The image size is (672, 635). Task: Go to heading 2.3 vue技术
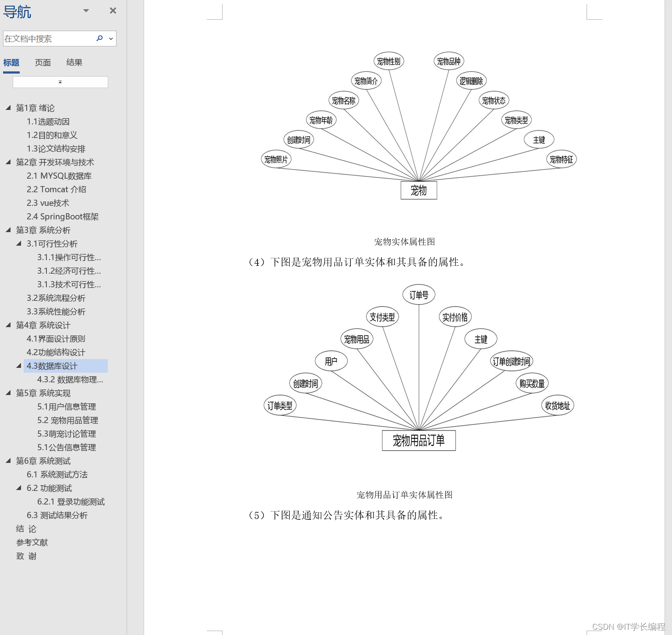click(48, 203)
